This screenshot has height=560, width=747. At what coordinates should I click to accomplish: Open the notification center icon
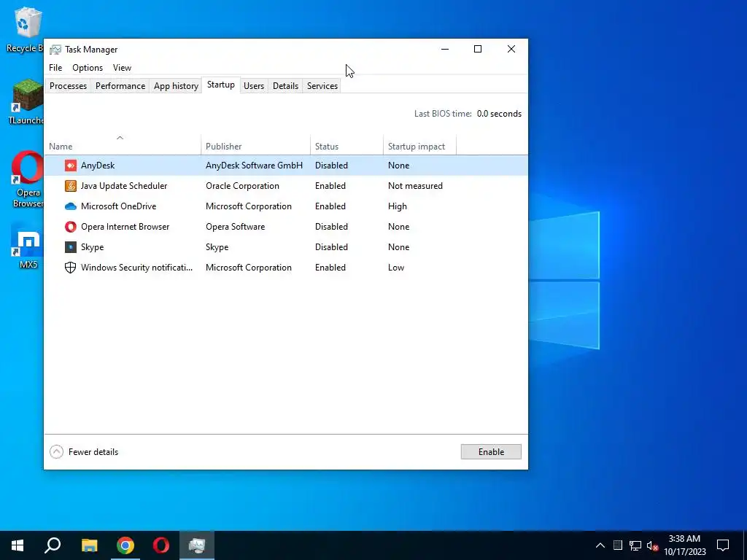pyautogui.click(x=723, y=545)
